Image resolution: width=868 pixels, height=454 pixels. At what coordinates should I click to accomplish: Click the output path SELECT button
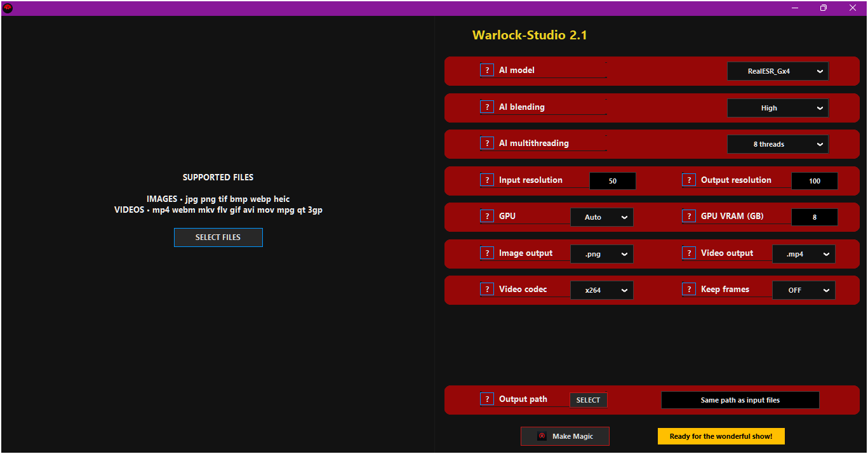pos(588,400)
